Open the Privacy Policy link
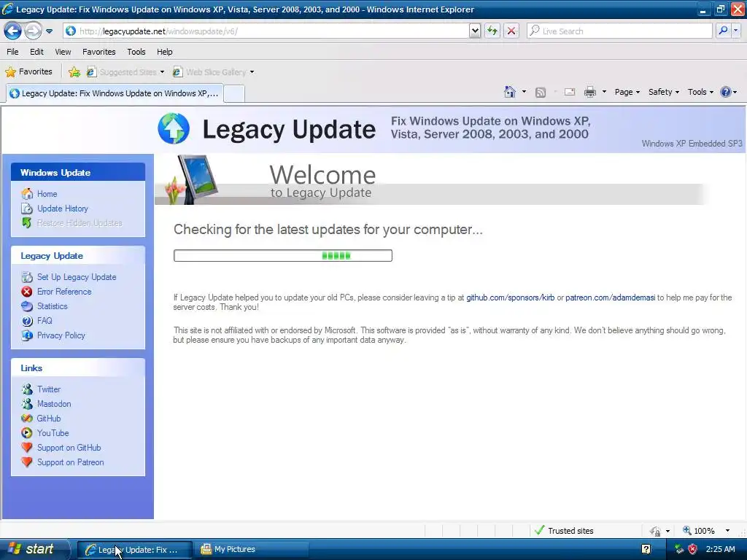747x560 pixels. [61, 335]
